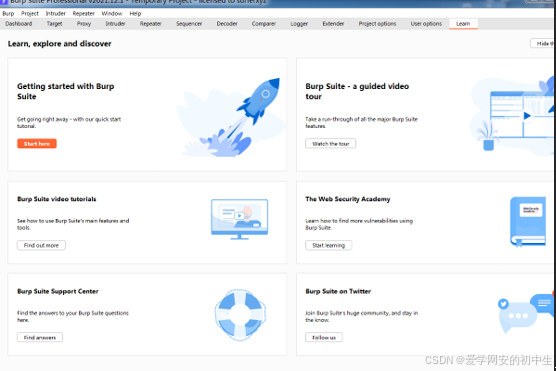The height and width of the screenshot is (371, 556).
Task: Switch to the Intruder tab
Action: pyautogui.click(x=115, y=24)
